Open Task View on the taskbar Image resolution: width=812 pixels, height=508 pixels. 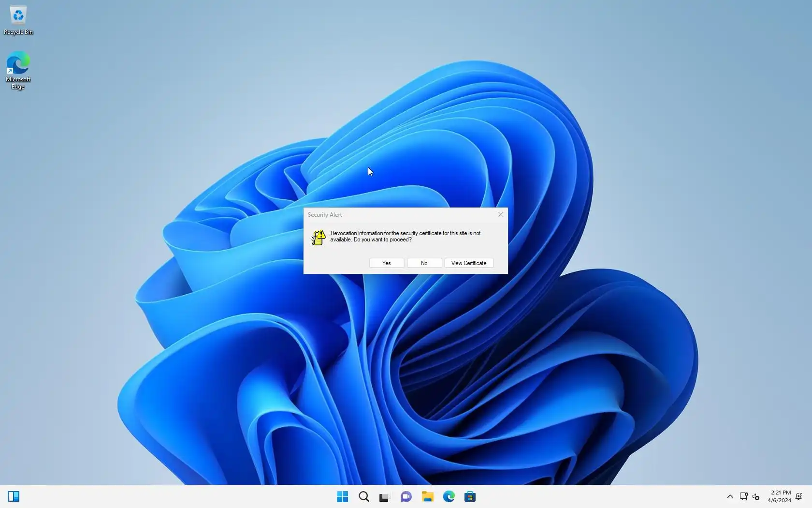click(x=385, y=497)
